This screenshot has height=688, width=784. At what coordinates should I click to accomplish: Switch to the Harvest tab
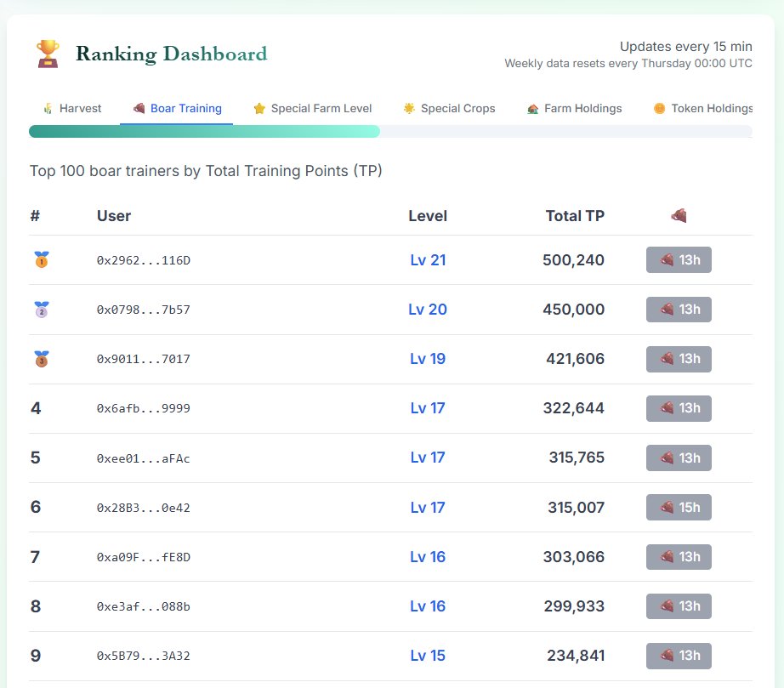pyautogui.click(x=72, y=109)
